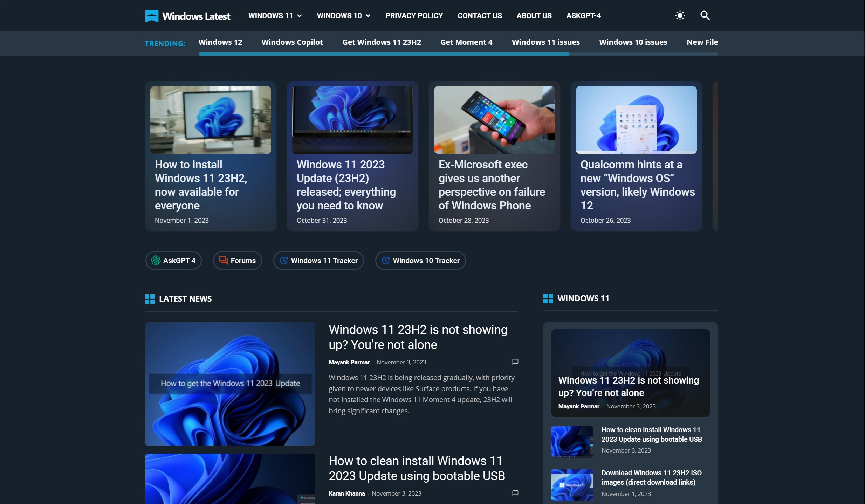This screenshot has height=504, width=865.
Task: Open sidebar featured Windows 11 23H2 not showing card
Action: click(630, 373)
